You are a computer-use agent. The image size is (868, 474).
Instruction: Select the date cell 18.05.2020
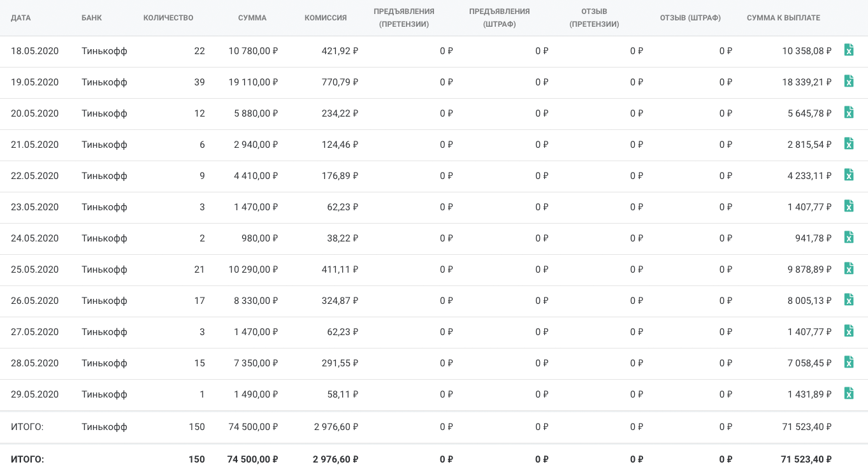coord(34,51)
